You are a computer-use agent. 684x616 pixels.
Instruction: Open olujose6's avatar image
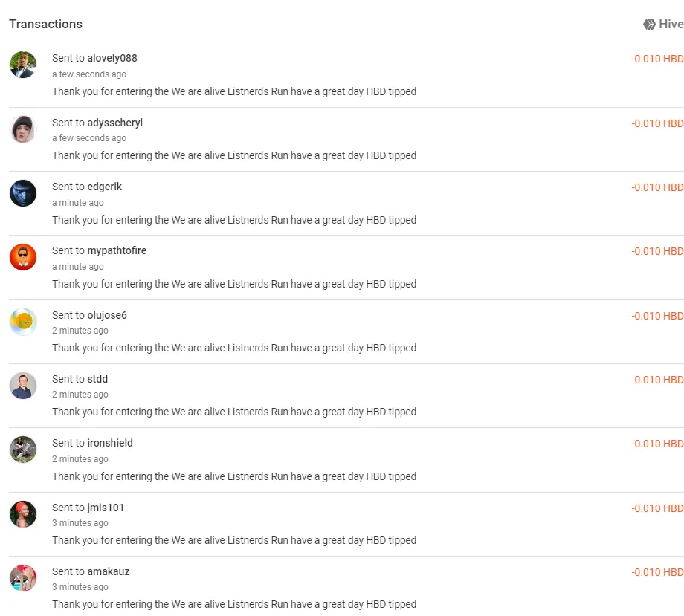coord(23,322)
